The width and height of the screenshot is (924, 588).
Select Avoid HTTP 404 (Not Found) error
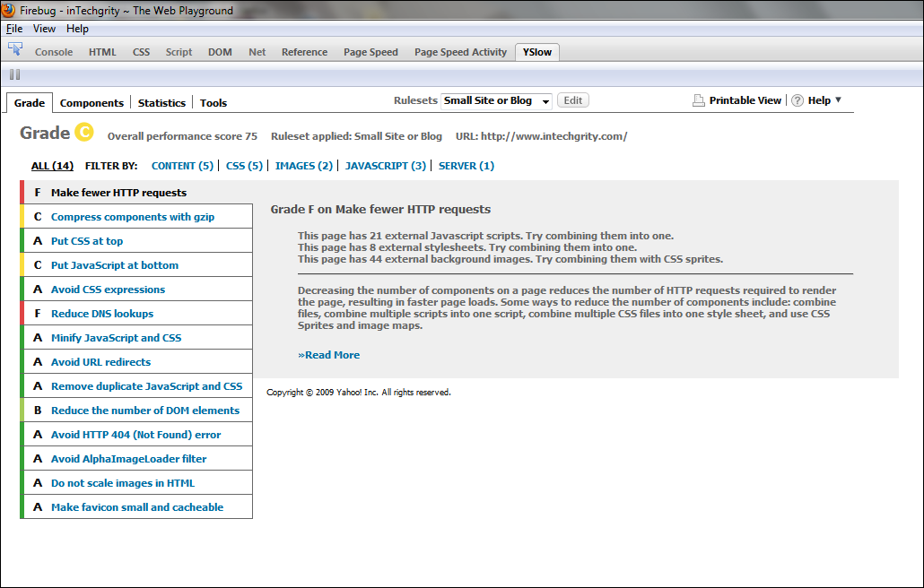point(136,435)
